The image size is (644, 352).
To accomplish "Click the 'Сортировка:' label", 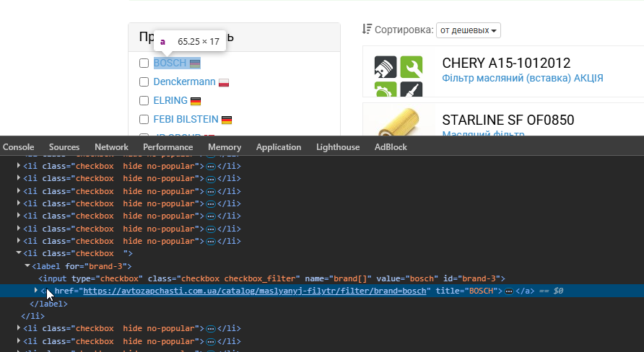I will coord(404,30).
